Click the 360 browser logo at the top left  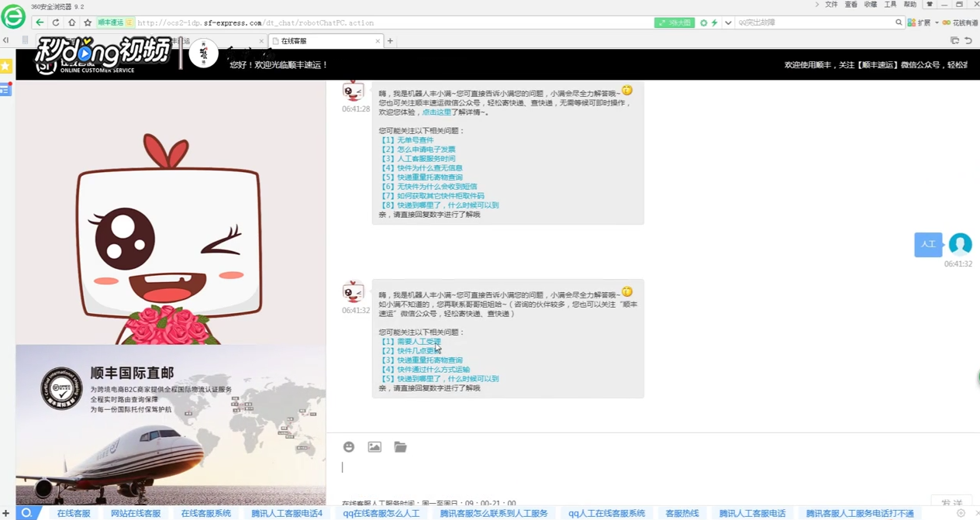(13, 15)
